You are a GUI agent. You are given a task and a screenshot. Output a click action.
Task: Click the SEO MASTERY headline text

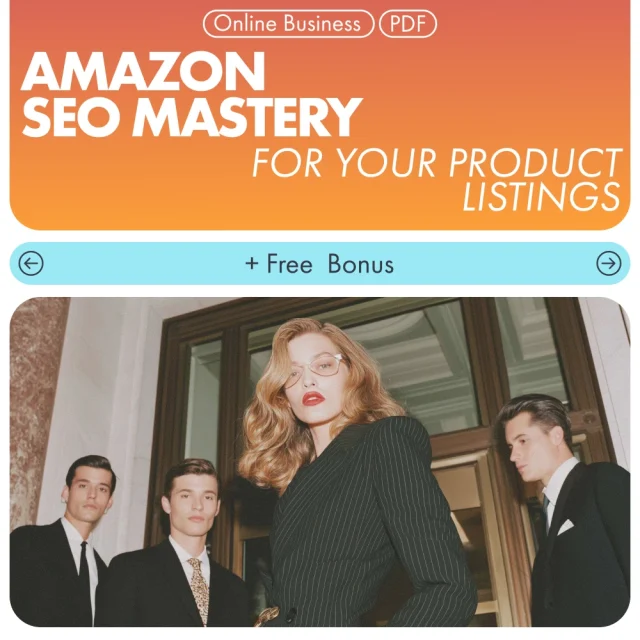pyautogui.click(x=191, y=118)
